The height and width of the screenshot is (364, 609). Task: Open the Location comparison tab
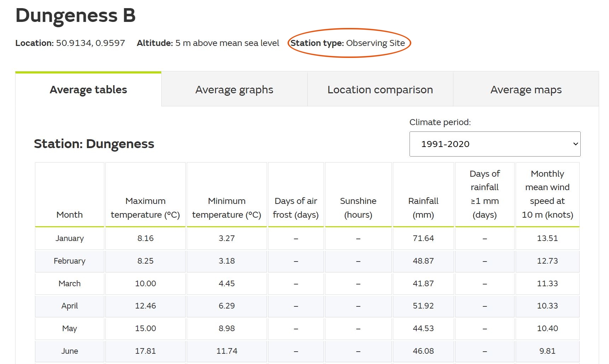tap(380, 90)
